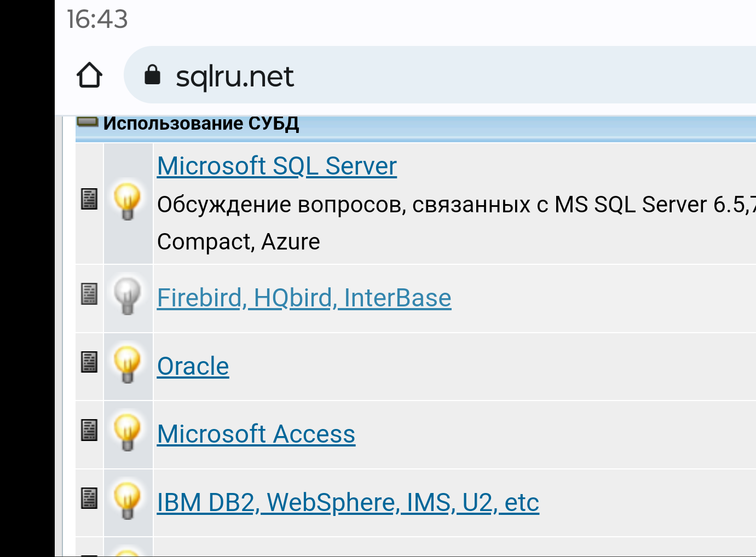The image size is (756, 557).
Task: Tap the browser home icon
Action: tap(90, 76)
